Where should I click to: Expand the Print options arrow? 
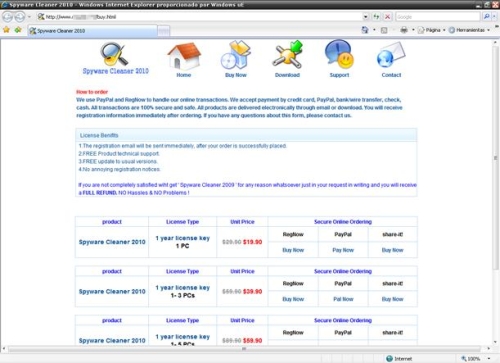[413, 30]
